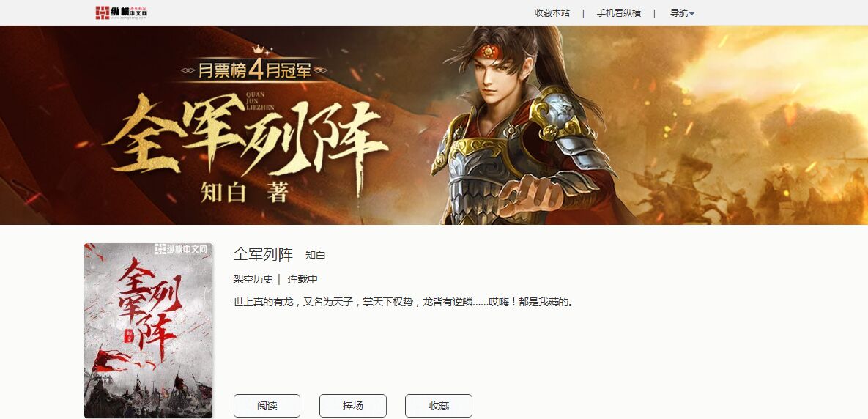Image resolution: width=868 pixels, height=419 pixels.
Task: Click the book synopsis text
Action: pos(403,303)
